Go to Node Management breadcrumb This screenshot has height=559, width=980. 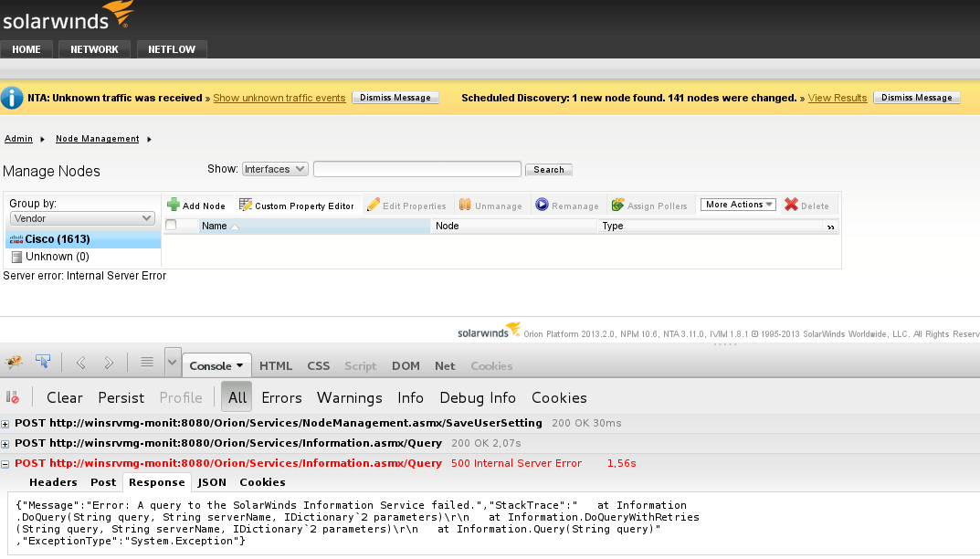98,139
